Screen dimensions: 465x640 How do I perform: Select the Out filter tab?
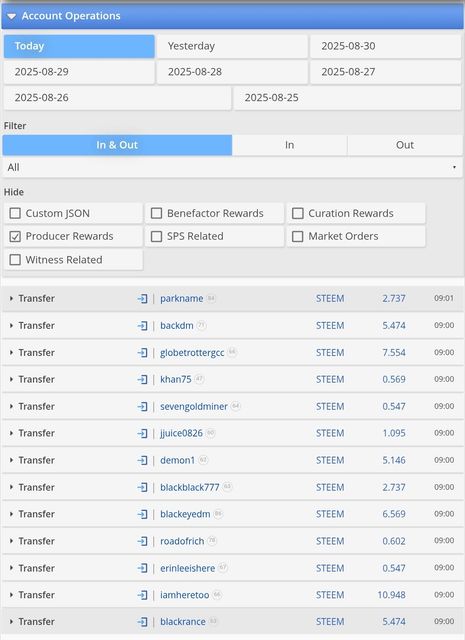(x=405, y=145)
